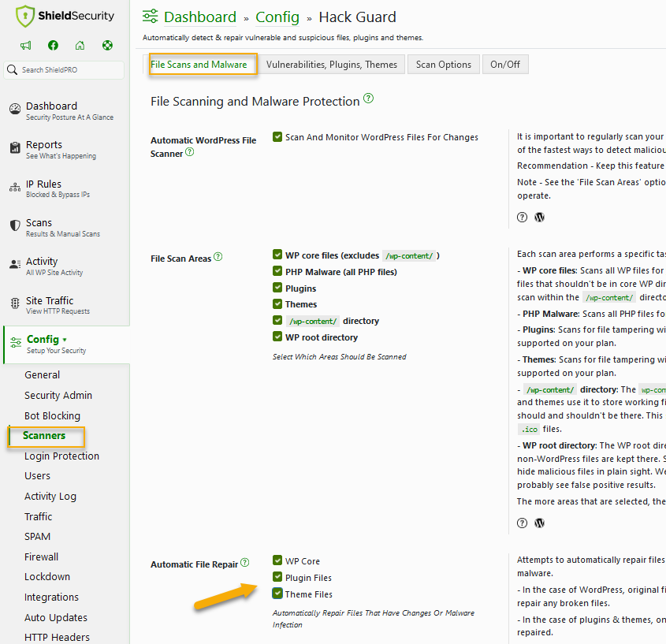Open help icon next to Automatic File Repair

point(244,563)
